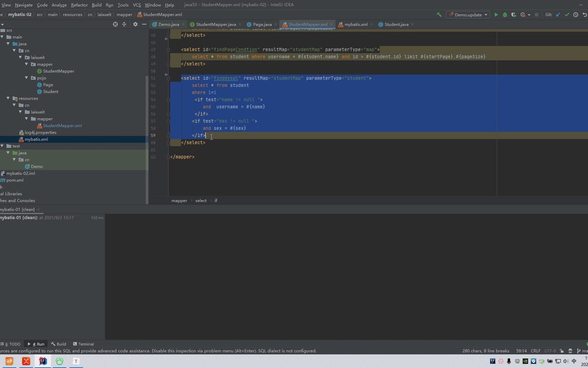Switch to Demo.java tab
This screenshot has height=368, width=588.
[x=168, y=24]
